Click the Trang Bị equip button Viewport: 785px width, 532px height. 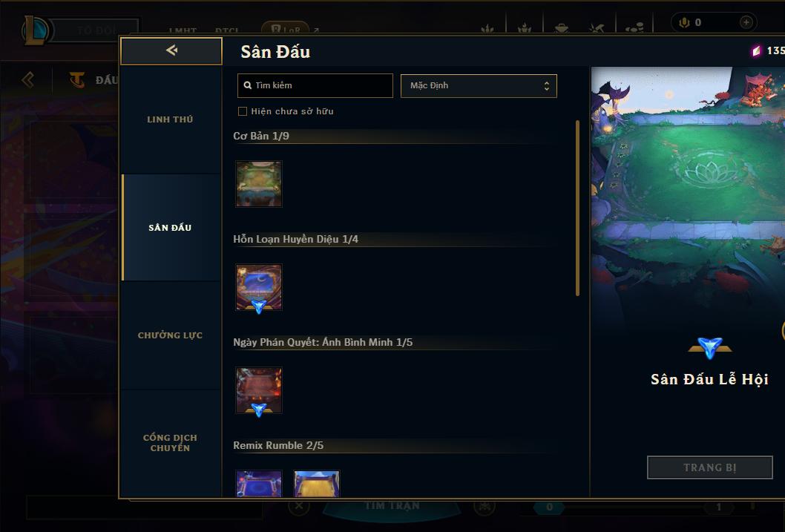coord(710,467)
